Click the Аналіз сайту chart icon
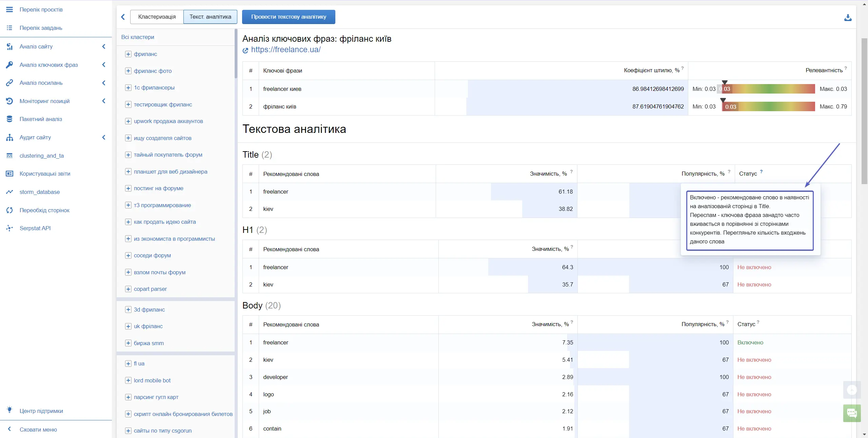This screenshot has height=438, width=868. coord(9,46)
